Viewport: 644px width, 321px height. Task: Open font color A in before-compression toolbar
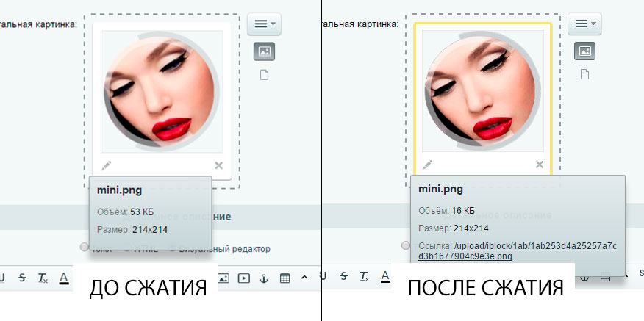tap(63, 278)
